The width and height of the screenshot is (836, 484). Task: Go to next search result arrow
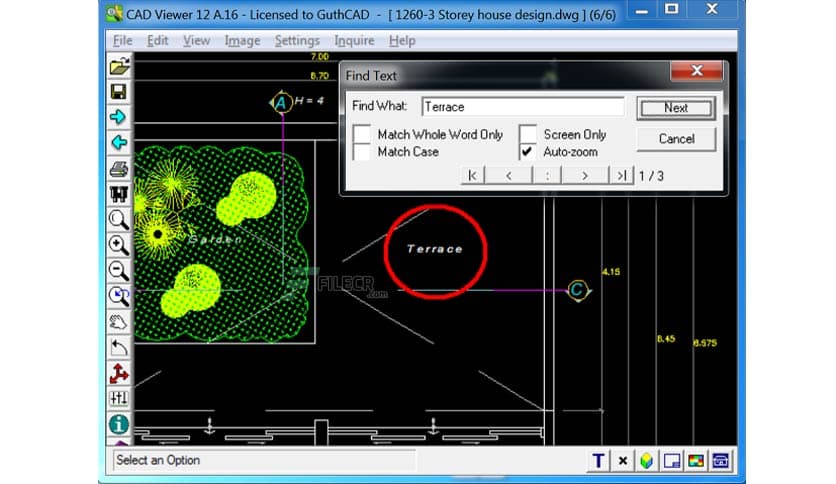tap(585, 175)
